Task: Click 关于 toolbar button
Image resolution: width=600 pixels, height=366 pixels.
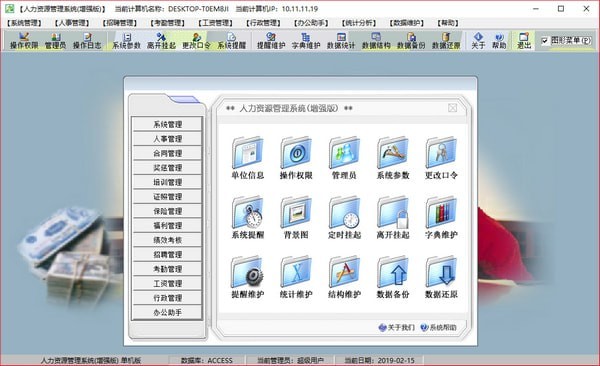Action: [478, 41]
